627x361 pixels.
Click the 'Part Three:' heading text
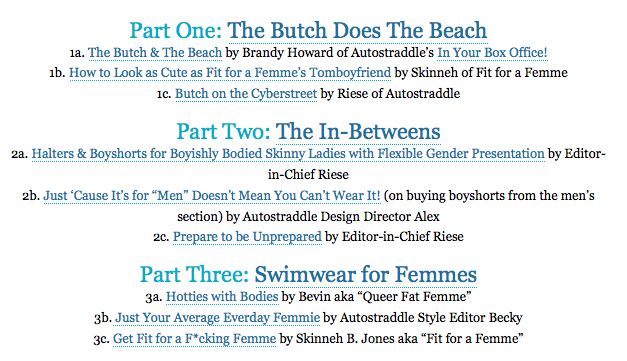[x=195, y=275]
